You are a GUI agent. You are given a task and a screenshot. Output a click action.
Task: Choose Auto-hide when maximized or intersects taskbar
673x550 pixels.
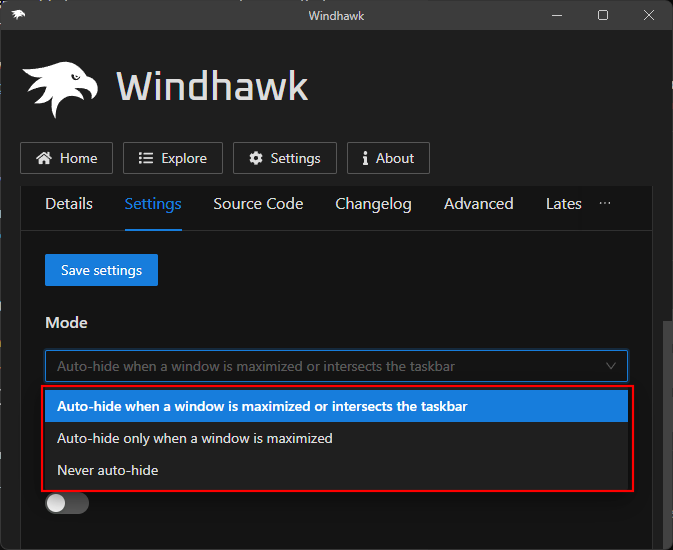tap(336, 406)
